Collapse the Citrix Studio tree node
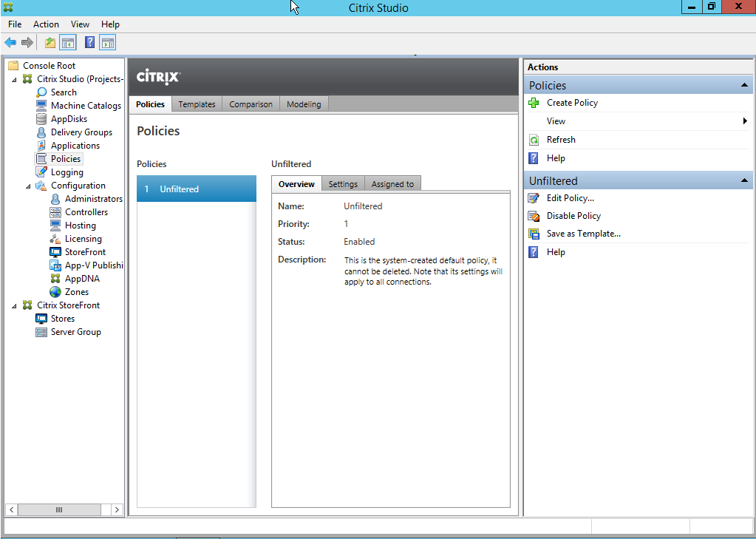 click(14, 80)
